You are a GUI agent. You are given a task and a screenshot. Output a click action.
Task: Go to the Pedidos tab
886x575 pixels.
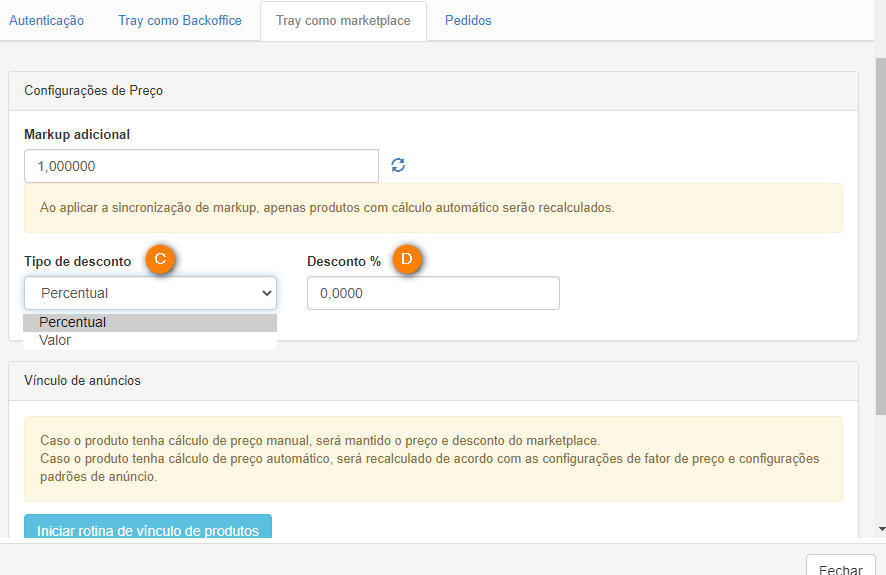(x=468, y=21)
